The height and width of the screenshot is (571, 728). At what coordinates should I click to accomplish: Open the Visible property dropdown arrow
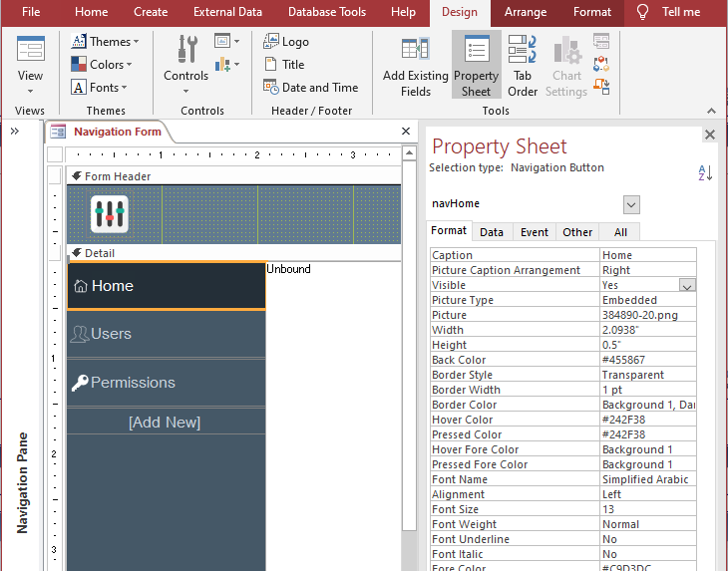coord(687,286)
